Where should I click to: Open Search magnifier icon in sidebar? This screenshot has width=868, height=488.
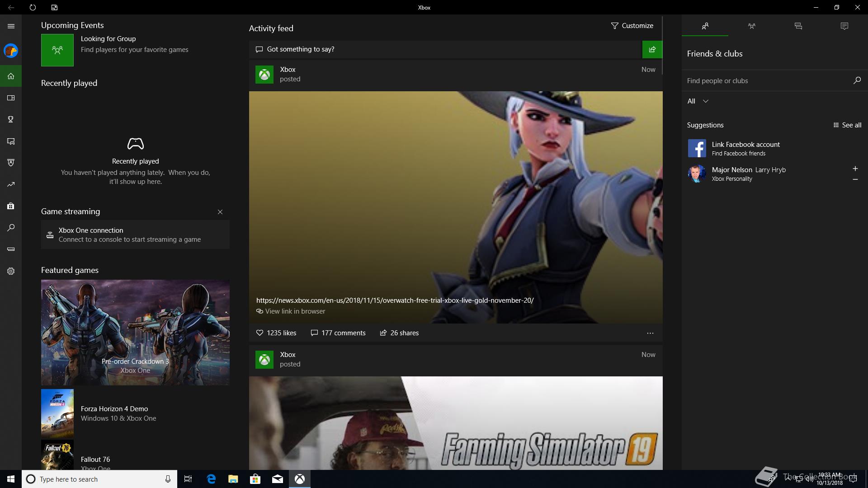coord(11,228)
